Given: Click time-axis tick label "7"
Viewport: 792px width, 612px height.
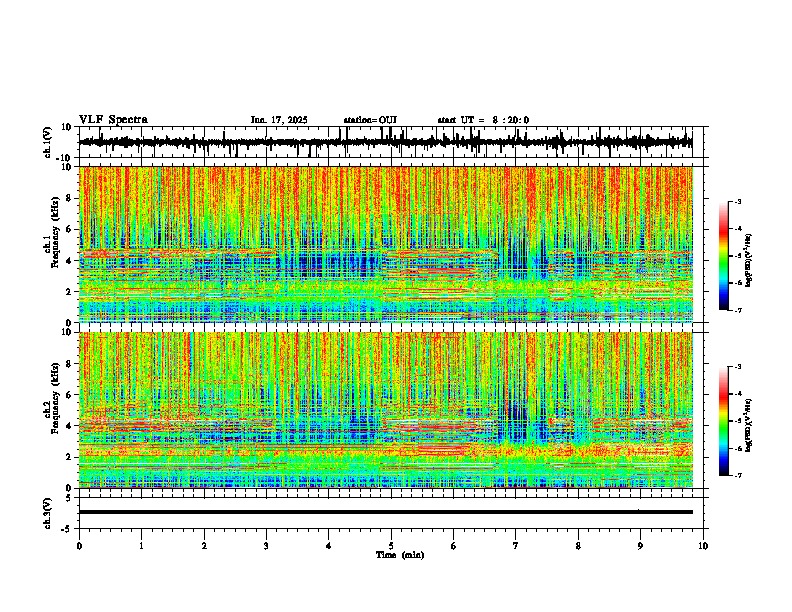Looking at the screenshot, I should (x=516, y=546).
